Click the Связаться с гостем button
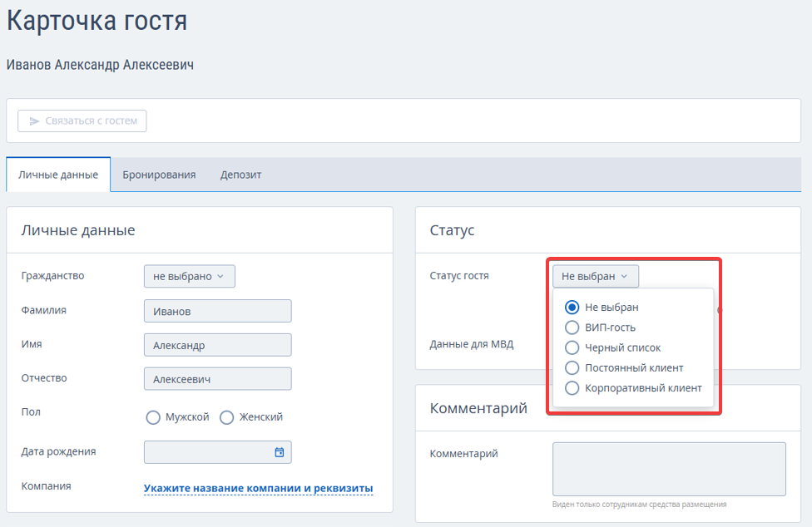 click(x=82, y=121)
